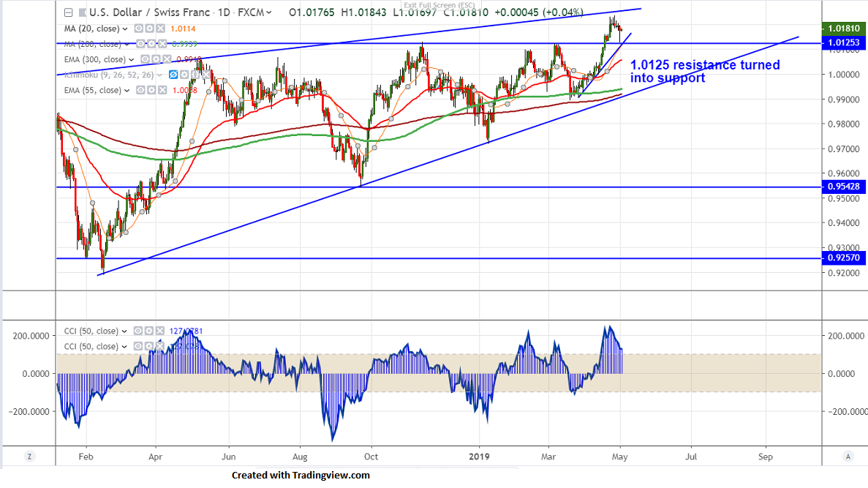
Task: Hide the MA (20, close) line
Action: 139,29
